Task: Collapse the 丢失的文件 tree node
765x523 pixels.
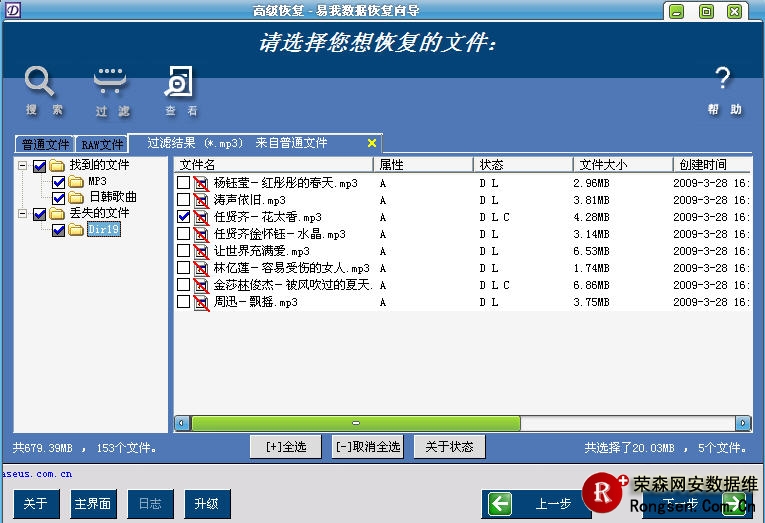Action: pos(22,214)
